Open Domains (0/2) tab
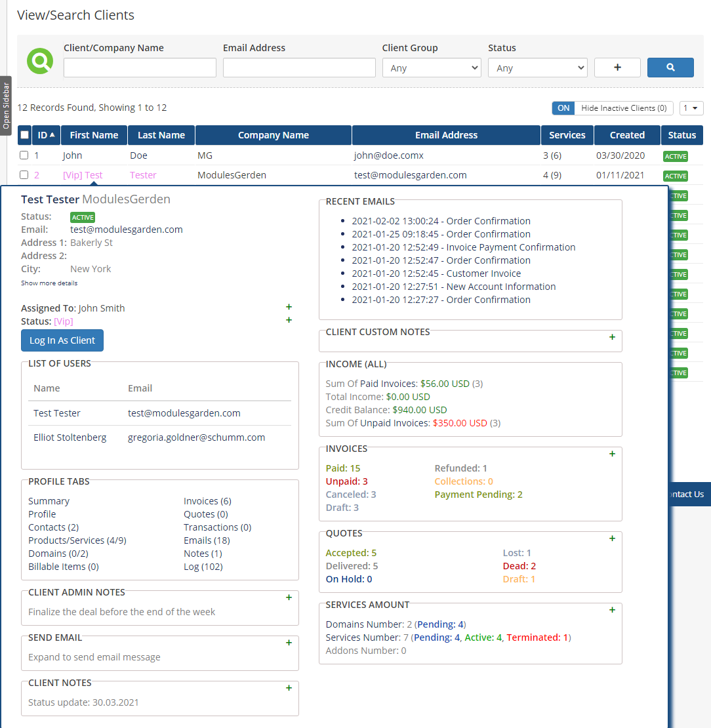The width and height of the screenshot is (711, 728). (58, 554)
